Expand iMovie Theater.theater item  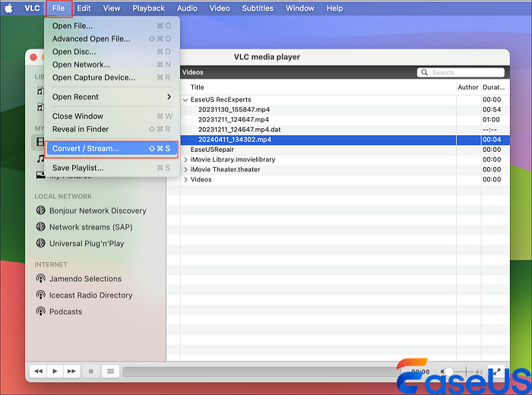coord(185,169)
